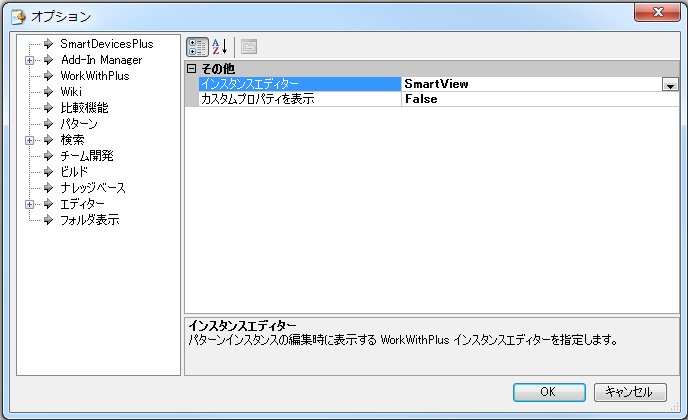This screenshot has width=688, height=420.
Task: Select WorkWithPlus in the options tree
Action: (x=94, y=76)
